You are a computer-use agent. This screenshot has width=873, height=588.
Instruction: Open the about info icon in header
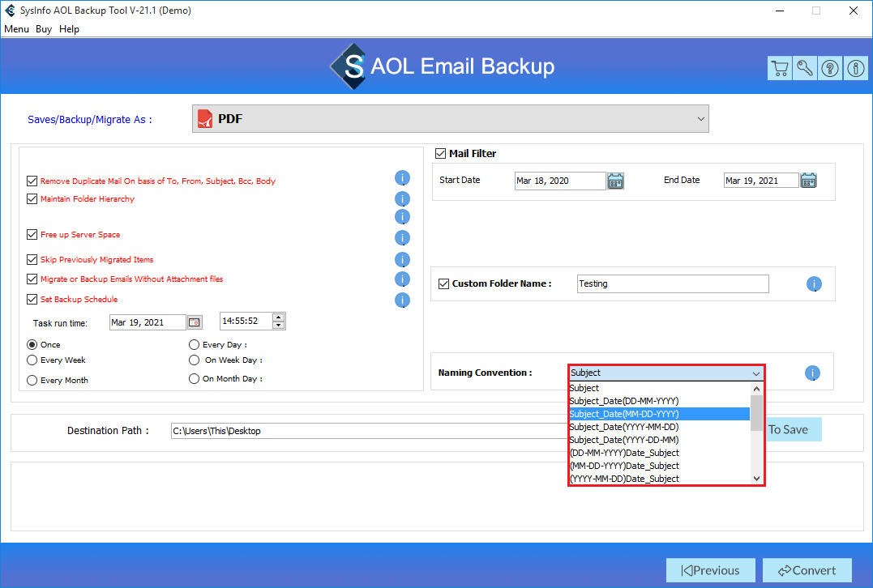point(855,69)
